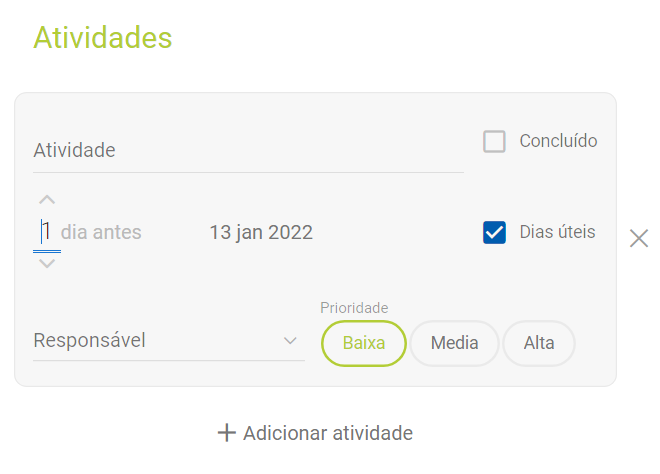Check the Concluído checkbox
This screenshot has width=660, height=474.
click(494, 142)
